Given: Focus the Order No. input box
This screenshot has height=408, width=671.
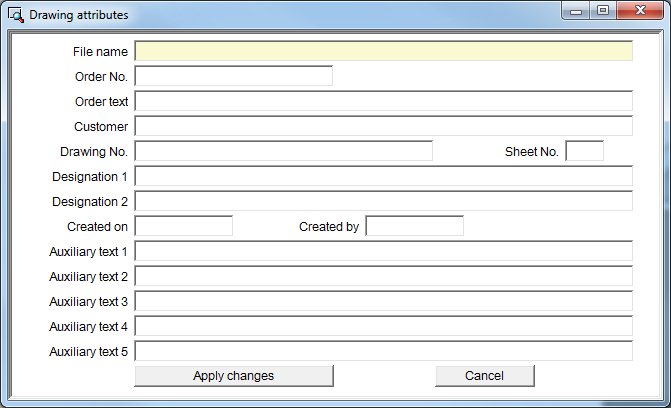Looking at the screenshot, I should coord(233,76).
